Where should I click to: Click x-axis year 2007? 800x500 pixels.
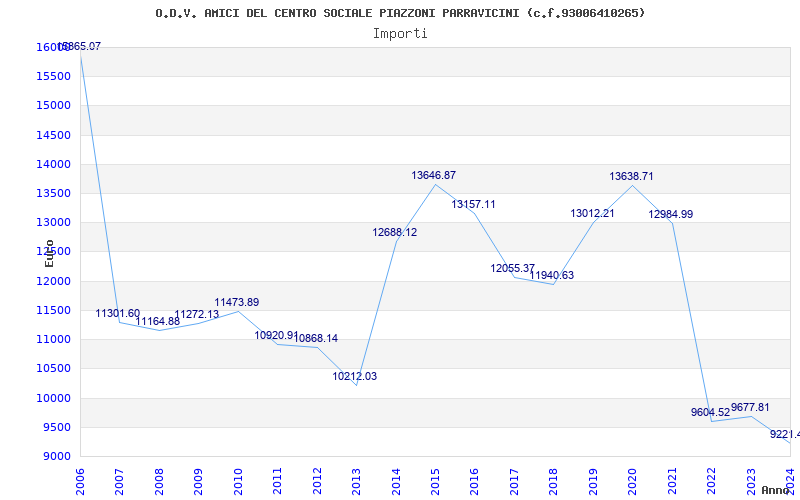119,481
